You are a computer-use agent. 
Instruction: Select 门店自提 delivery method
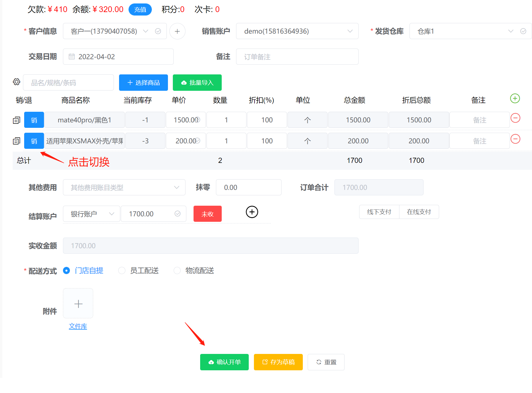(x=83, y=271)
